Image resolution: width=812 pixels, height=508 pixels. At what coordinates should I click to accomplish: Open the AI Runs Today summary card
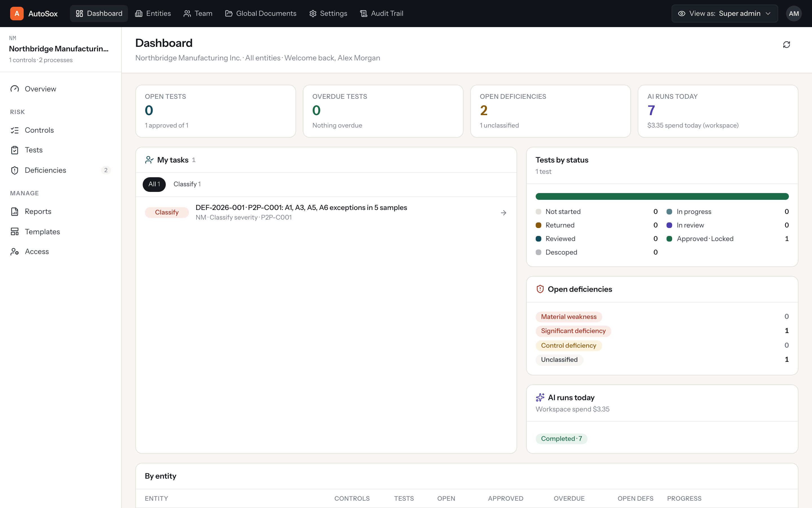click(718, 111)
